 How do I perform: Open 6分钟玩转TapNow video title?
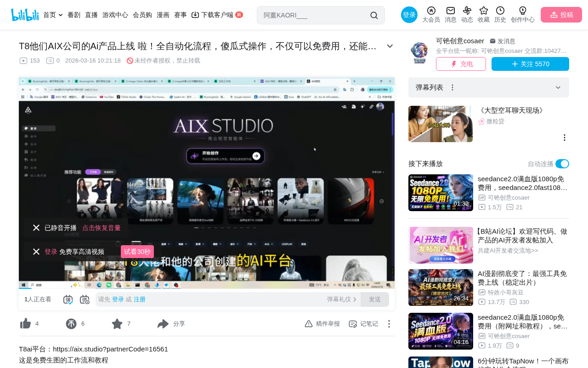[x=523, y=362]
